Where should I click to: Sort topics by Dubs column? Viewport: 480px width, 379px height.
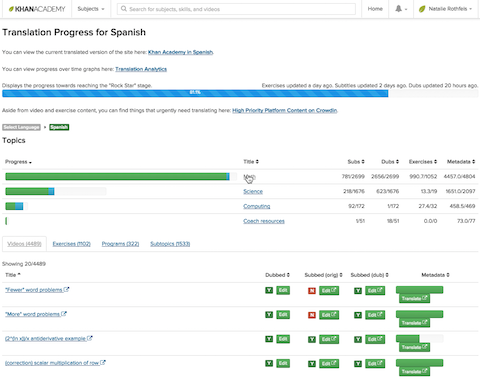[390, 162]
